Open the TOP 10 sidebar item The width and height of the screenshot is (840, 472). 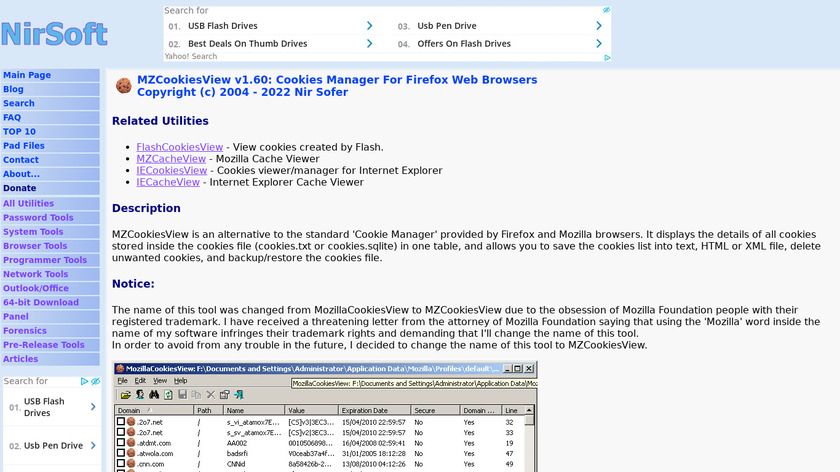(x=50, y=132)
